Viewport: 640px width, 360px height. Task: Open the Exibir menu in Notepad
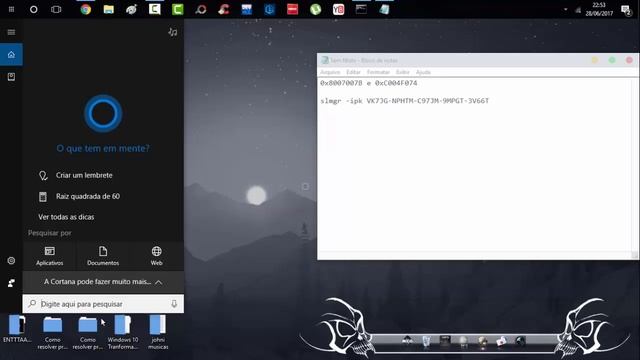click(402, 72)
